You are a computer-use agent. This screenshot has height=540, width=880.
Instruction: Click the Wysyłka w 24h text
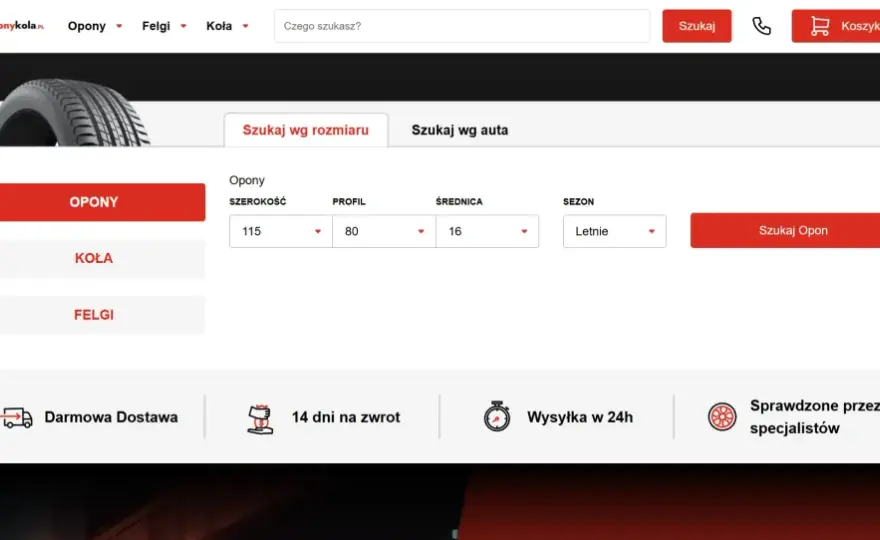tap(580, 418)
